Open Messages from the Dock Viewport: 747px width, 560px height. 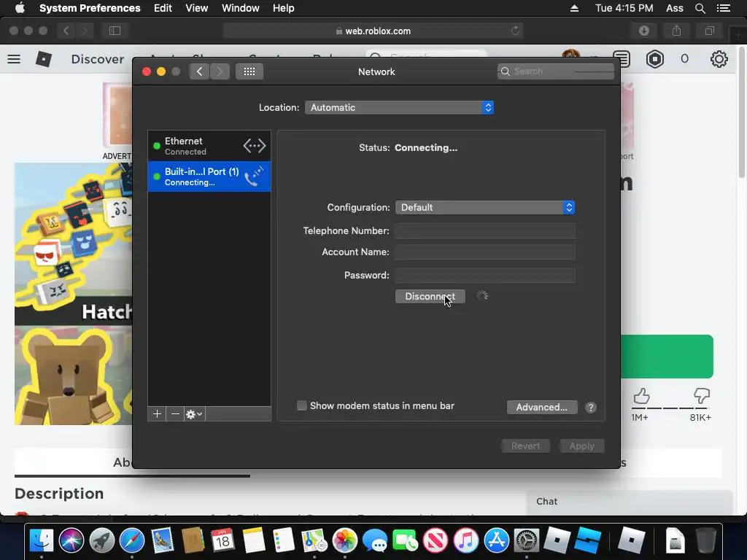pyautogui.click(x=374, y=540)
